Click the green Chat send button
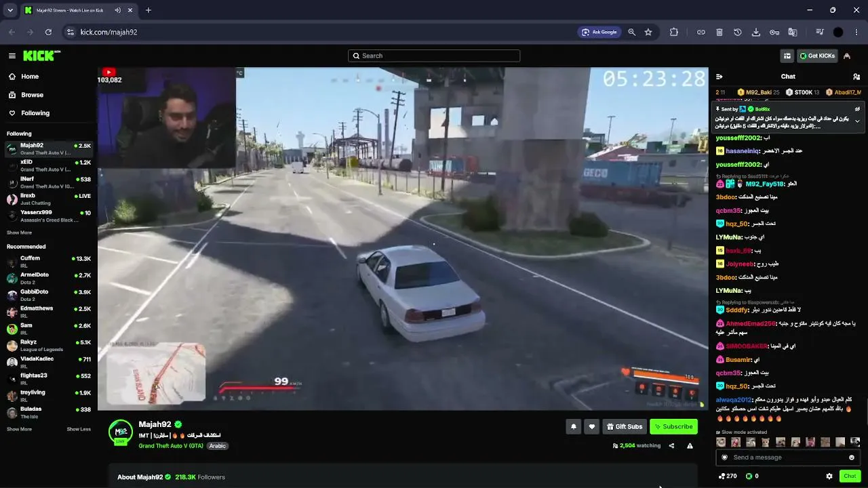The height and width of the screenshot is (488, 868). pyautogui.click(x=850, y=476)
